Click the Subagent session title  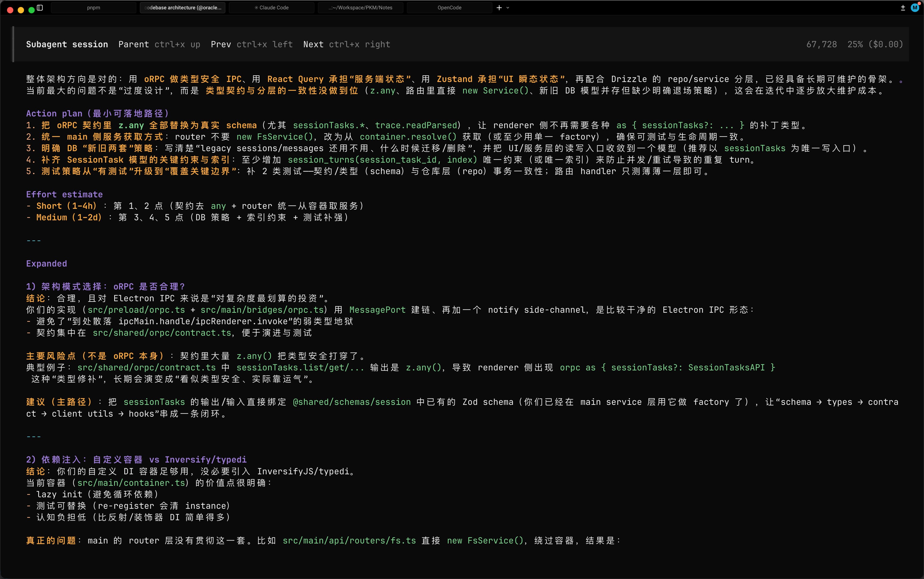[x=67, y=44]
